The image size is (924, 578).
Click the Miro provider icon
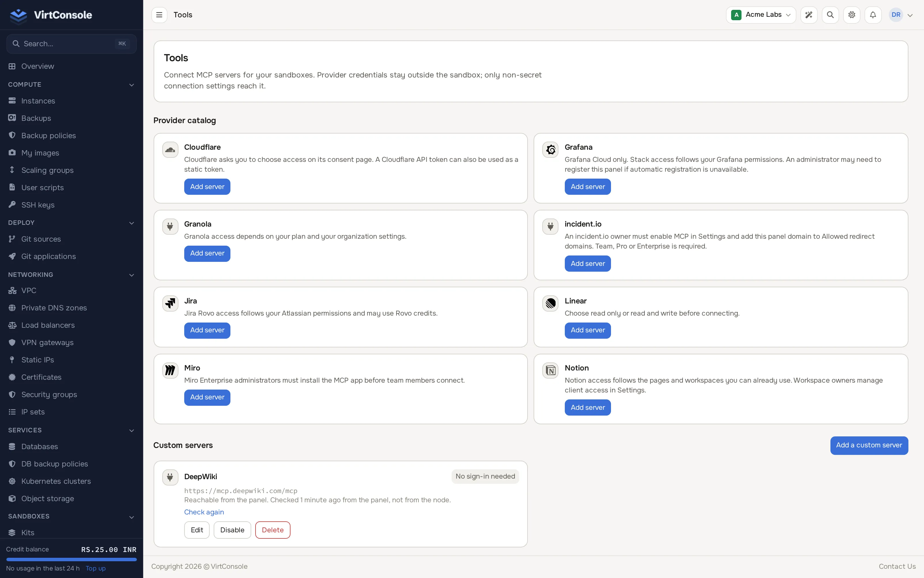[x=170, y=370]
